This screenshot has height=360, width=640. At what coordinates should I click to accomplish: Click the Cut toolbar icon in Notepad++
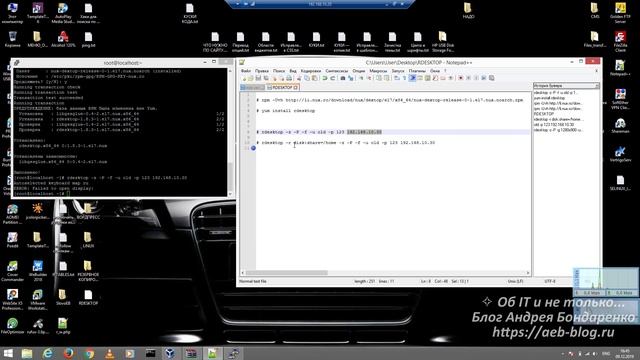299,78
